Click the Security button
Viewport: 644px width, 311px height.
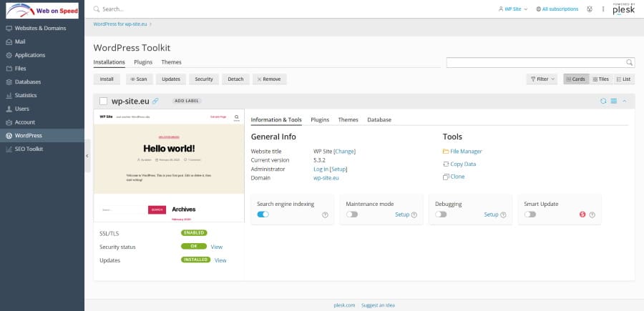[204, 79]
